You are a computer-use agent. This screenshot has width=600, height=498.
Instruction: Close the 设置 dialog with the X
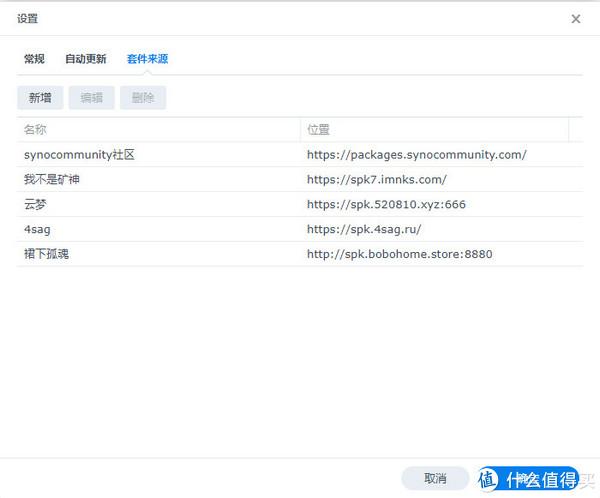pyautogui.click(x=576, y=19)
